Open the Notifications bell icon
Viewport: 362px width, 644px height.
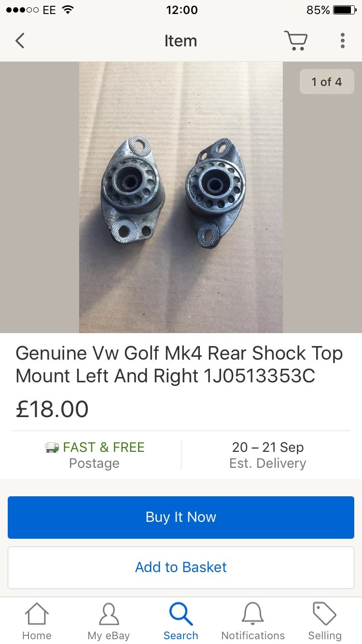tap(253, 615)
